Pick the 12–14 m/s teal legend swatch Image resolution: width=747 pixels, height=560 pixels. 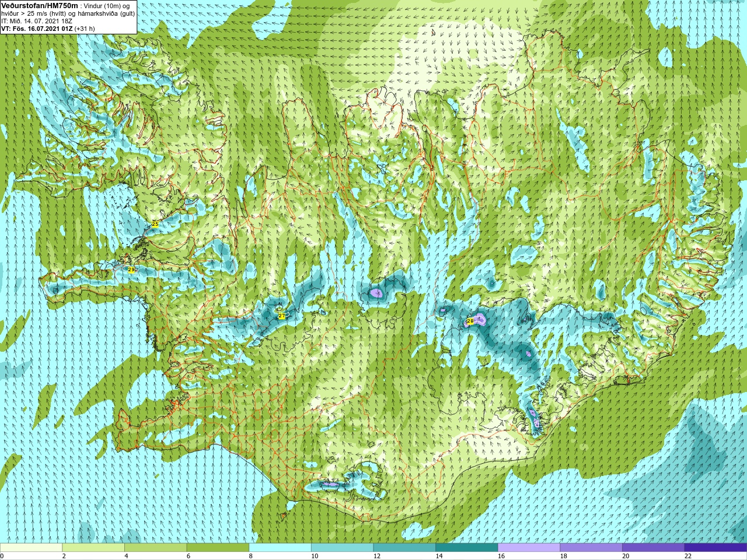click(404, 548)
